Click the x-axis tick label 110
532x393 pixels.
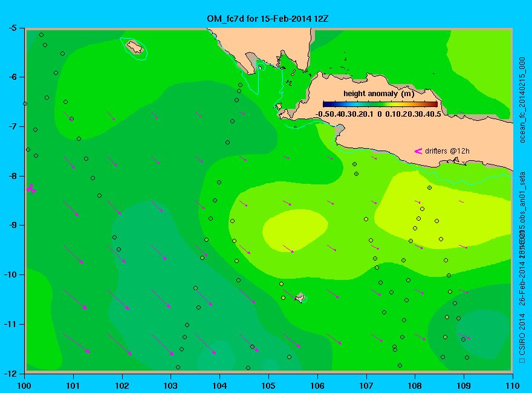(x=512, y=386)
